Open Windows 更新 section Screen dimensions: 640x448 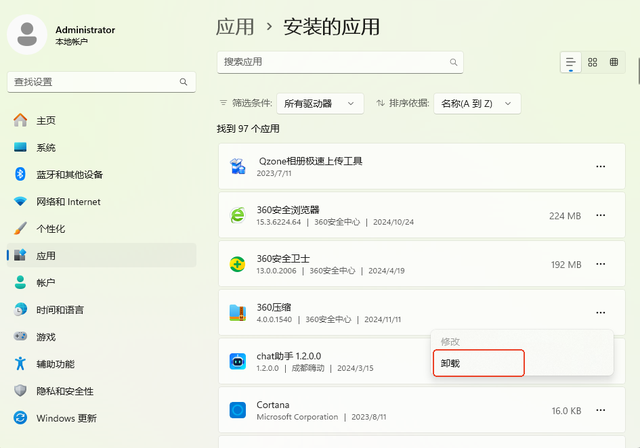(x=102, y=418)
